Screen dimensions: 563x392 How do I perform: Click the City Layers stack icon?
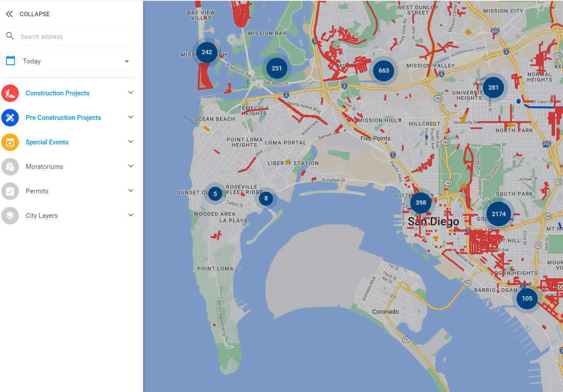[10, 216]
